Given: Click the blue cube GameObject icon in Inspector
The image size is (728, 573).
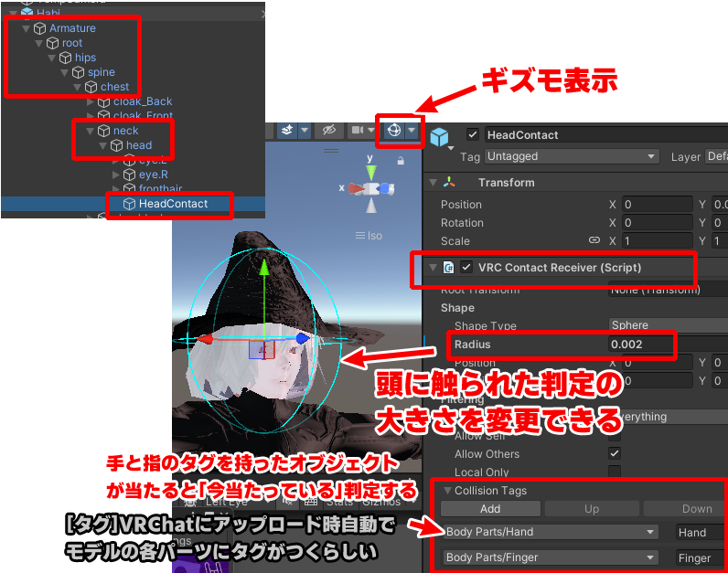Looking at the screenshot, I should 439,137.
